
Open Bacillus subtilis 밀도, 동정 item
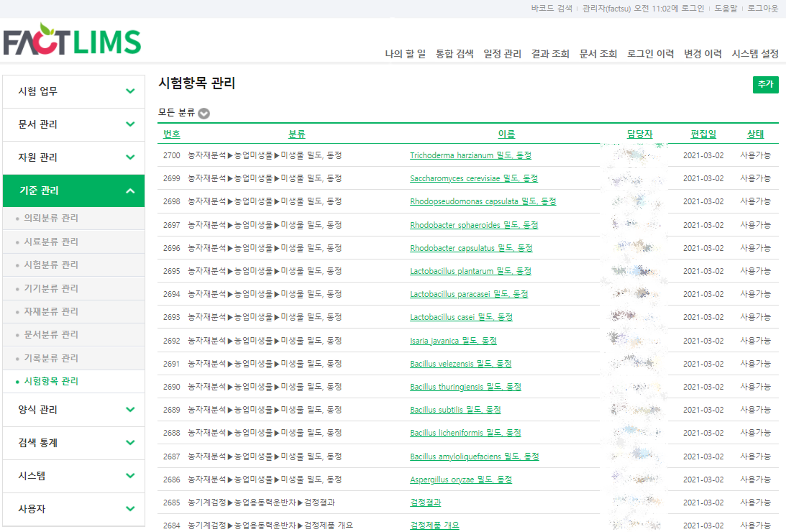[x=455, y=410]
